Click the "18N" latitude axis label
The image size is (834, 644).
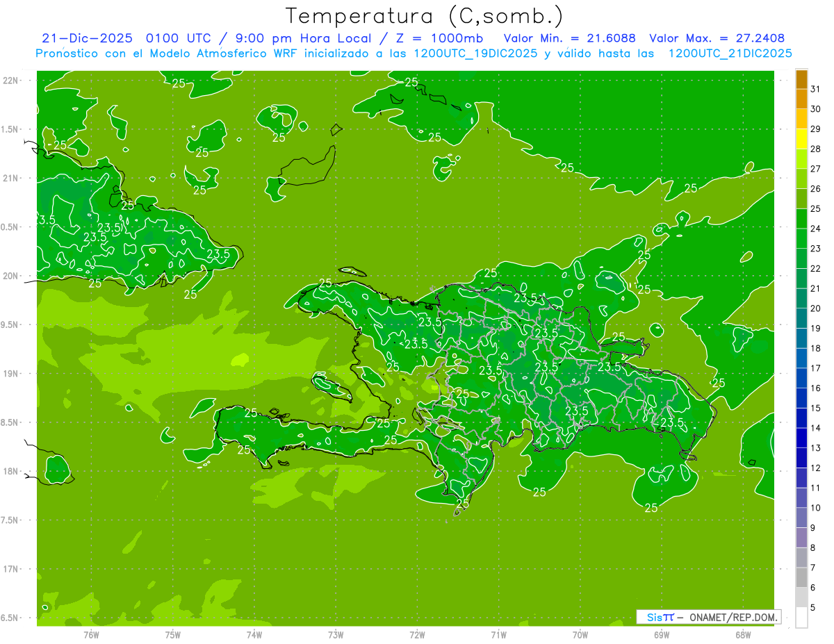[x=11, y=471]
